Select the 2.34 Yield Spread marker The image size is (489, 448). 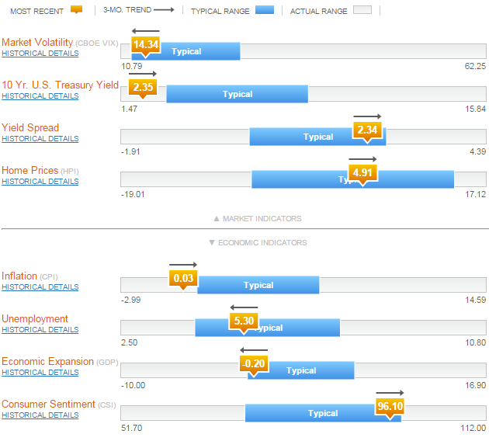tap(366, 130)
